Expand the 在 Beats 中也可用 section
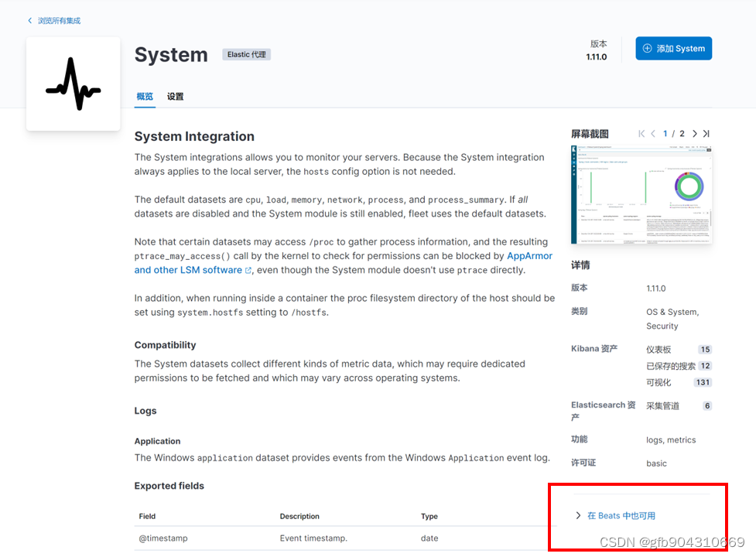 pyautogui.click(x=578, y=515)
